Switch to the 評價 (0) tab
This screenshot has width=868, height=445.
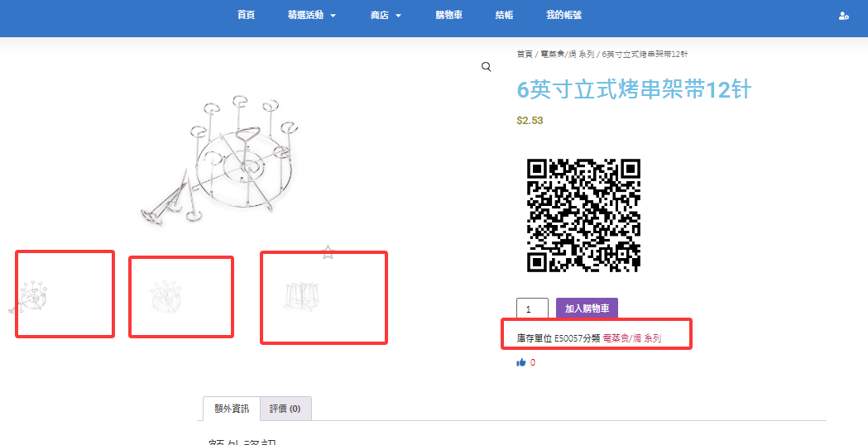[x=285, y=409]
